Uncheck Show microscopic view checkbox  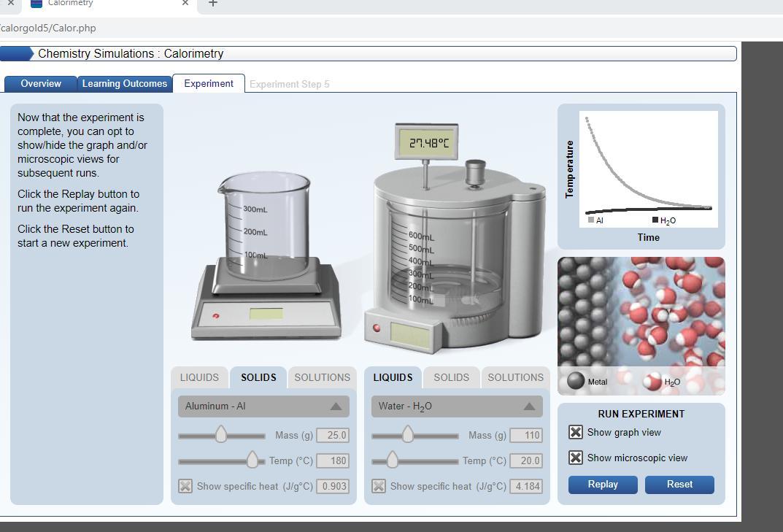point(575,458)
